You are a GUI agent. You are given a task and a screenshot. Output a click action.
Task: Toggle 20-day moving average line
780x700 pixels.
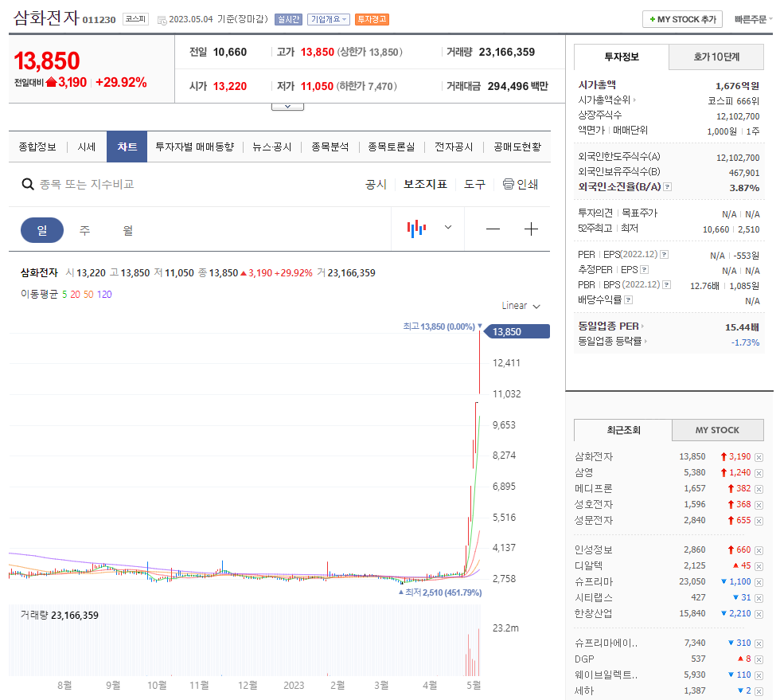[x=75, y=294]
